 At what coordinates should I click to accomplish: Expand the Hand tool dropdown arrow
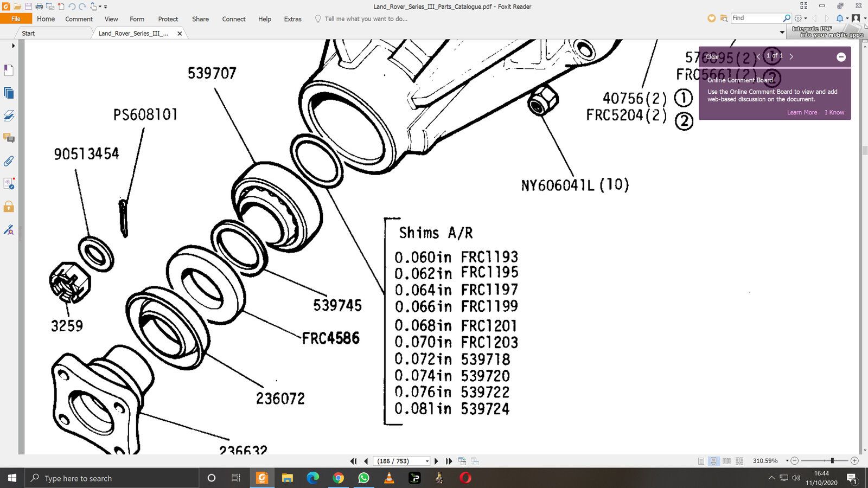pos(100,7)
